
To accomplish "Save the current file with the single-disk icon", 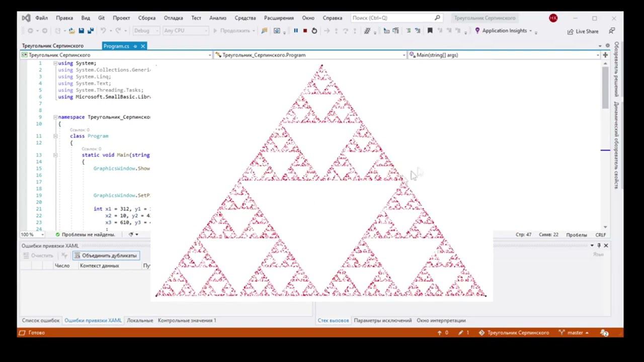I will (x=82, y=31).
